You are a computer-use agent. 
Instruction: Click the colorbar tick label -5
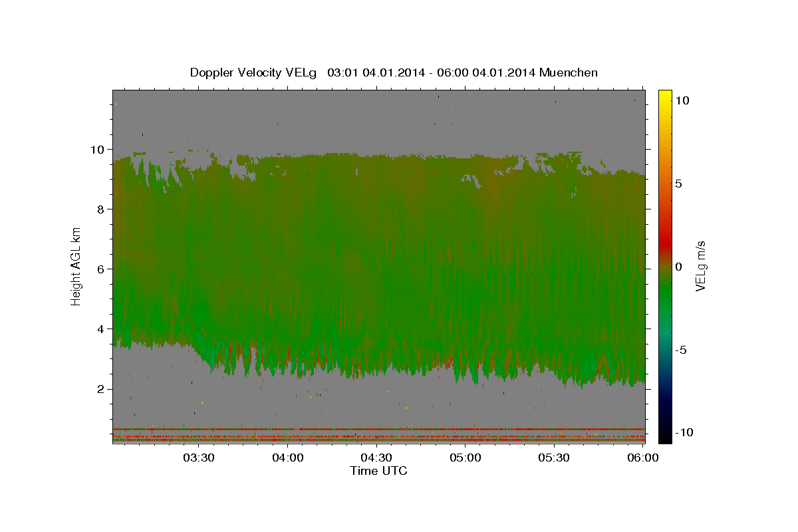682,350
